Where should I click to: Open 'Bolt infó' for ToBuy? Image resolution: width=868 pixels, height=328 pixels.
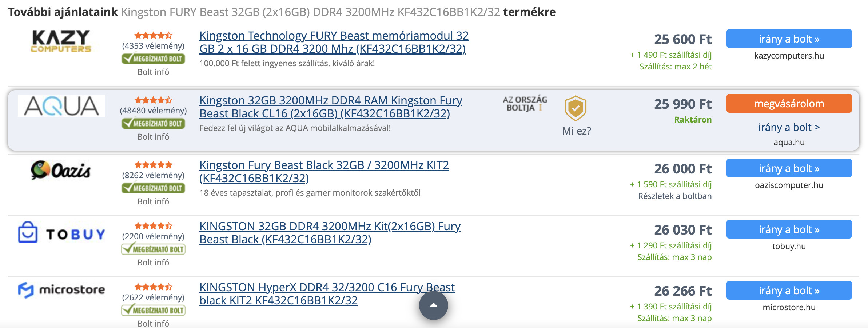click(153, 263)
